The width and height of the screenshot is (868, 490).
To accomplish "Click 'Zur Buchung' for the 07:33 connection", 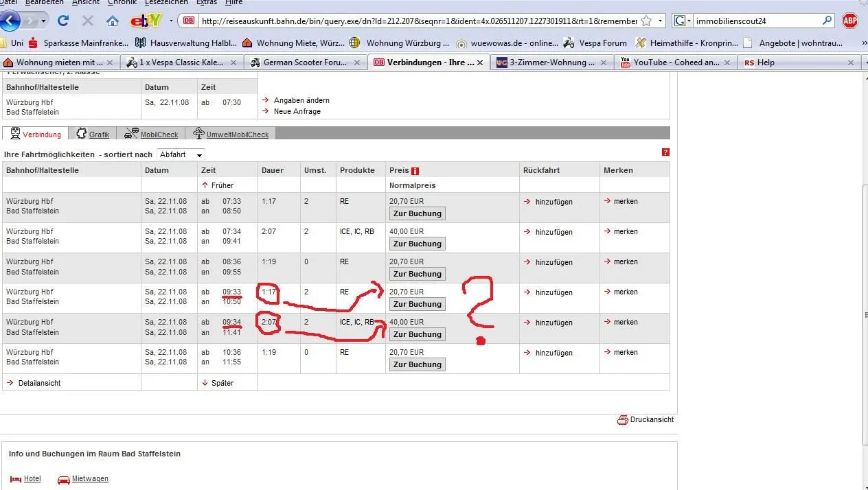I will click(x=417, y=213).
